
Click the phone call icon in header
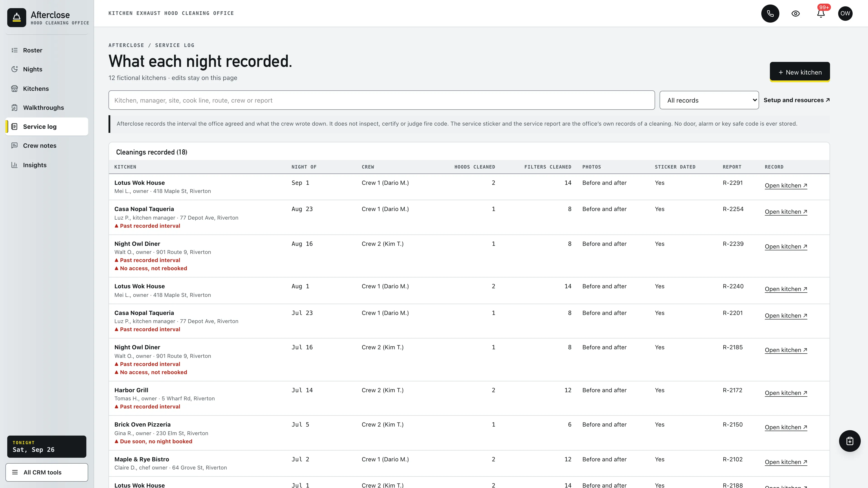[x=770, y=14]
